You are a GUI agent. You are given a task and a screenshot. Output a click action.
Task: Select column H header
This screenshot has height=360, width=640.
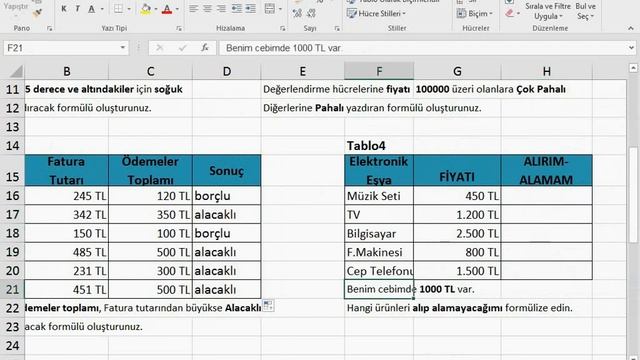click(x=547, y=71)
